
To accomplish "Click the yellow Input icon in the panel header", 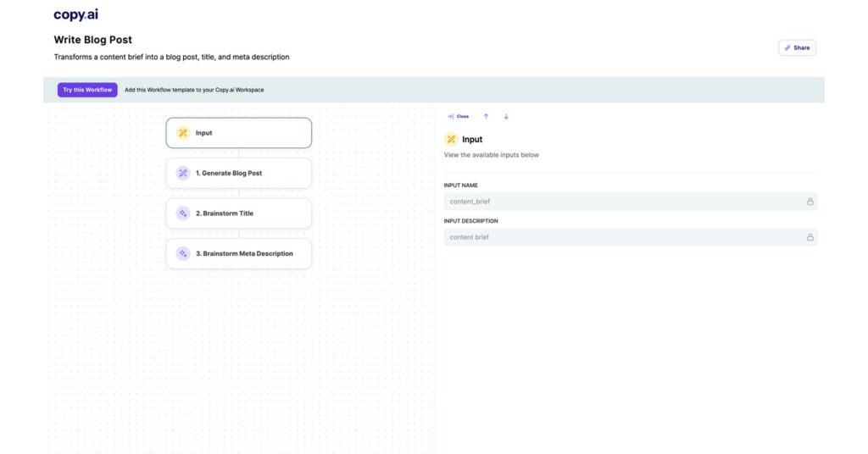I will (451, 139).
